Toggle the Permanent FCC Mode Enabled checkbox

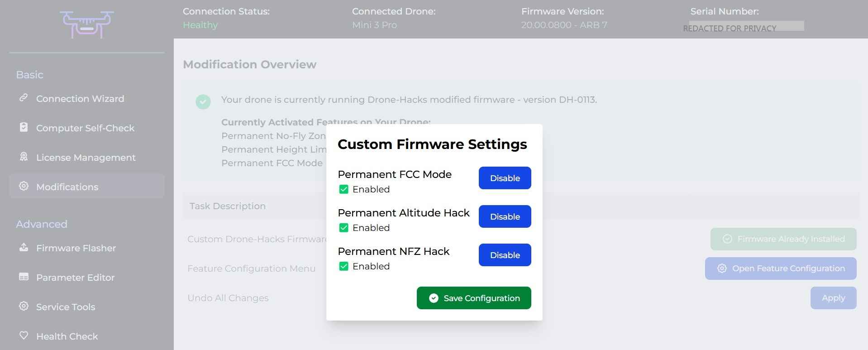[343, 189]
